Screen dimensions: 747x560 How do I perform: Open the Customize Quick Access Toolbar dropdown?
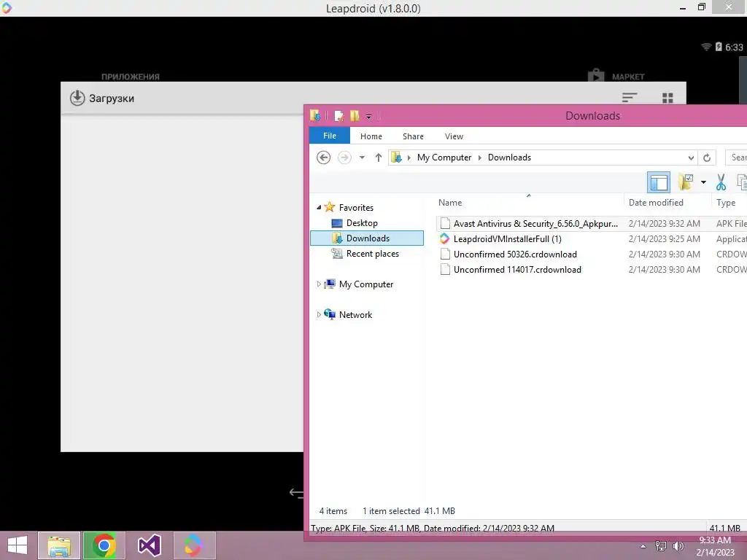tap(368, 116)
